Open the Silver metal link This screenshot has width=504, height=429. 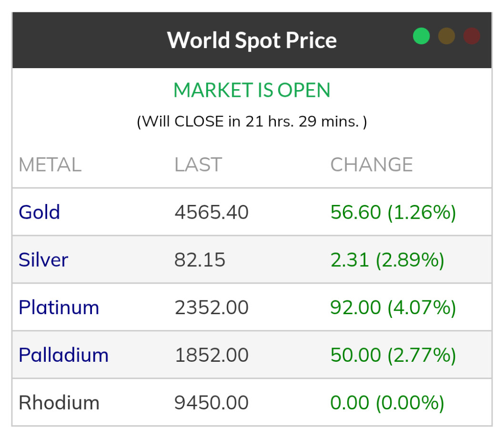[43, 260]
